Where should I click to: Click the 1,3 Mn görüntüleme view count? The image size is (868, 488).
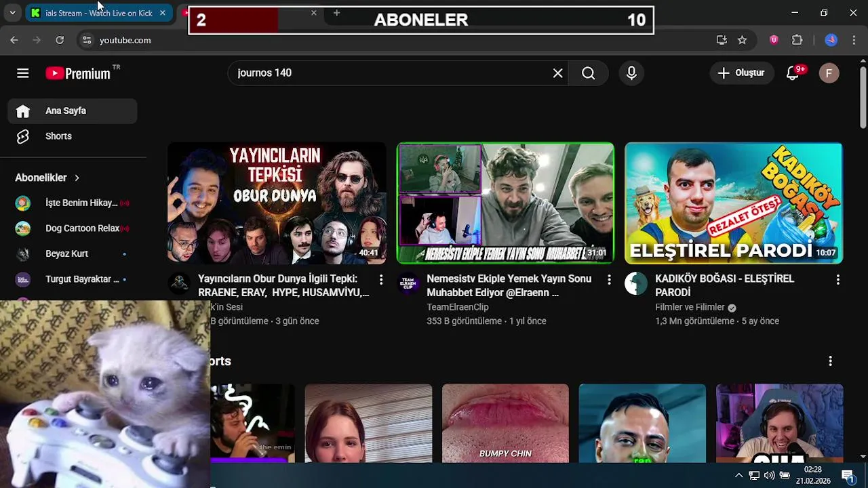tap(694, 321)
